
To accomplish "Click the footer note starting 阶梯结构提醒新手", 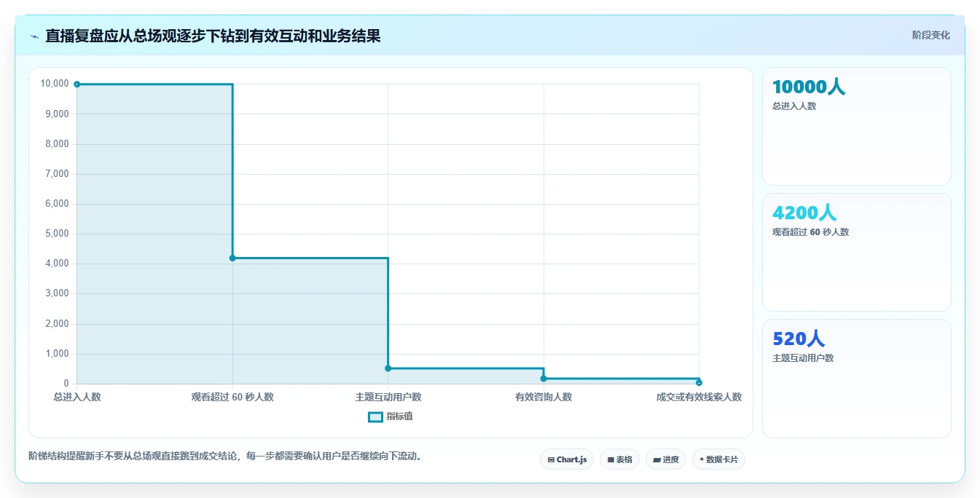I will [x=225, y=456].
